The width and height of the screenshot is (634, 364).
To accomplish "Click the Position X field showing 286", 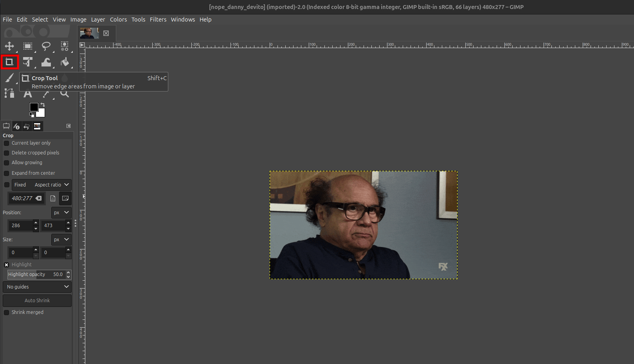I will click(x=20, y=226).
